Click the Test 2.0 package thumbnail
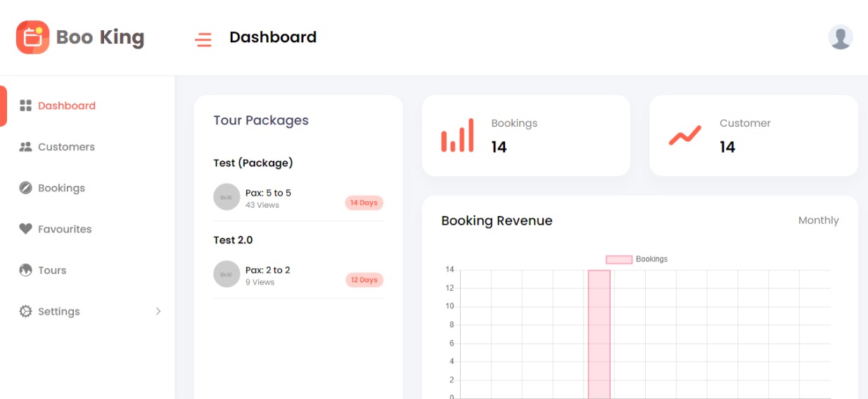 point(226,274)
